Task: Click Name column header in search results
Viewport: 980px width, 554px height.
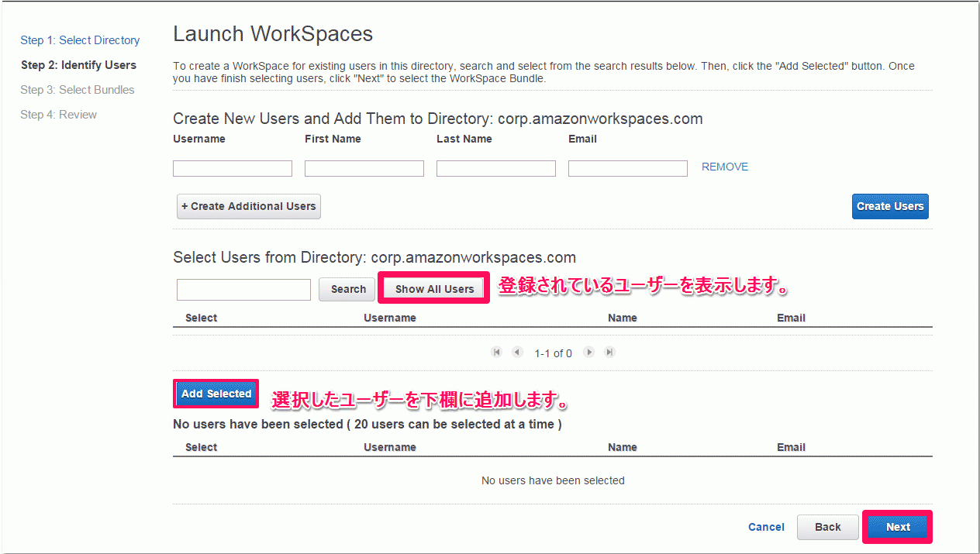Action: [x=623, y=318]
